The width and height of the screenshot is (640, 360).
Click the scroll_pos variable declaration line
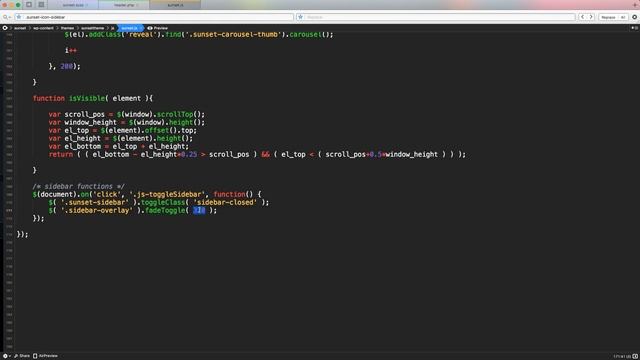click(127, 114)
